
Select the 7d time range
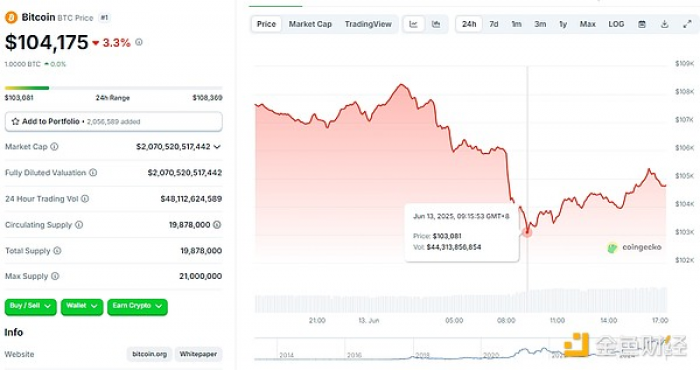pyautogui.click(x=494, y=24)
